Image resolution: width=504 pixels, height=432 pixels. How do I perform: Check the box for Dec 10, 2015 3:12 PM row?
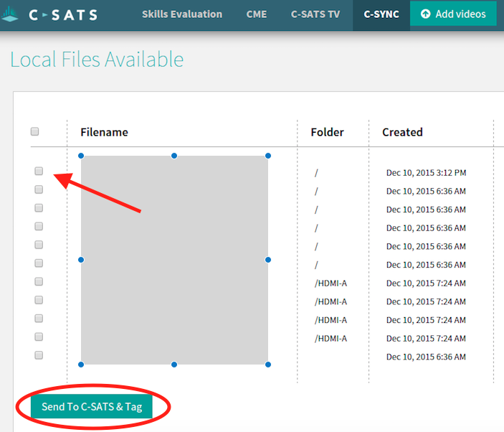[39, 171]
